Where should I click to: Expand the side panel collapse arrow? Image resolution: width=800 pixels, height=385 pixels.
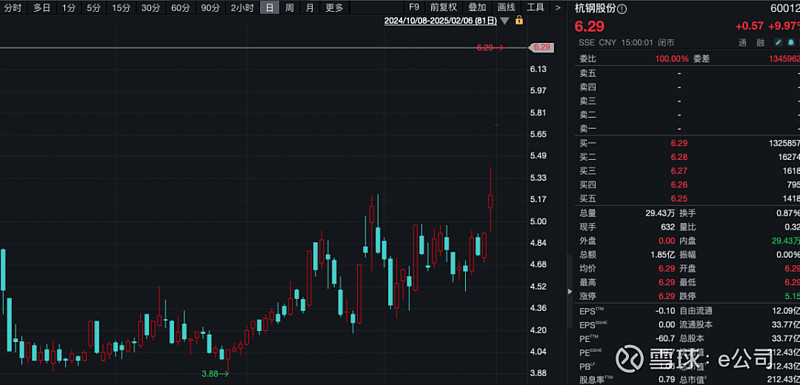tap(570, 292)
